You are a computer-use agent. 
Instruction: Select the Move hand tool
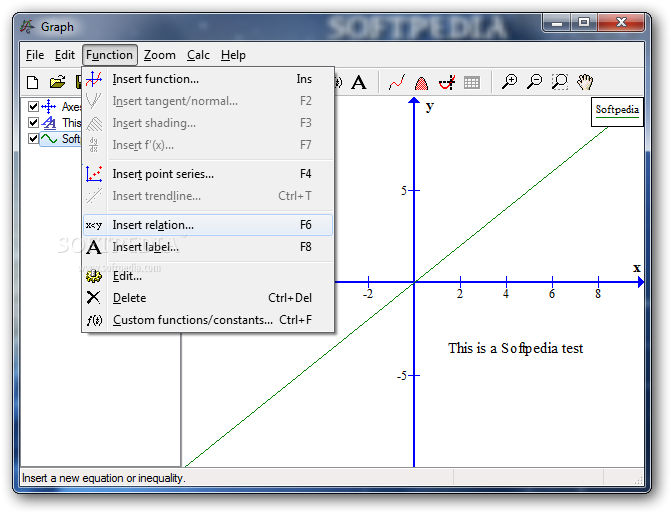tap(585, 81)
